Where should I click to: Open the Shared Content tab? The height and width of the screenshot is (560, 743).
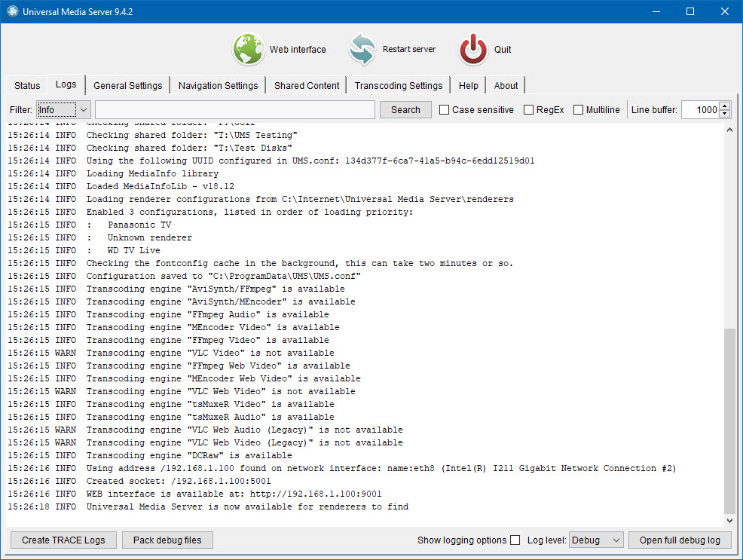(x=307, y=86)
